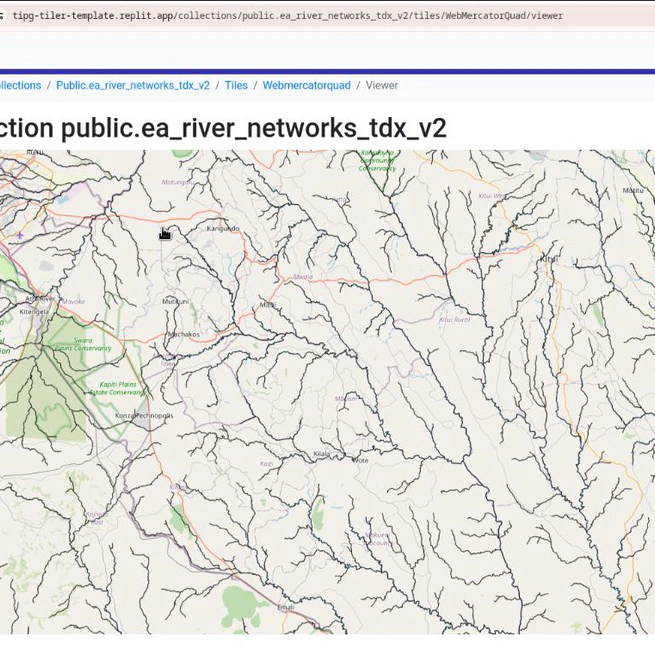Click the Mwala label on the map
655x655 pixels.
pyautogui.click(x=303, y=277)
